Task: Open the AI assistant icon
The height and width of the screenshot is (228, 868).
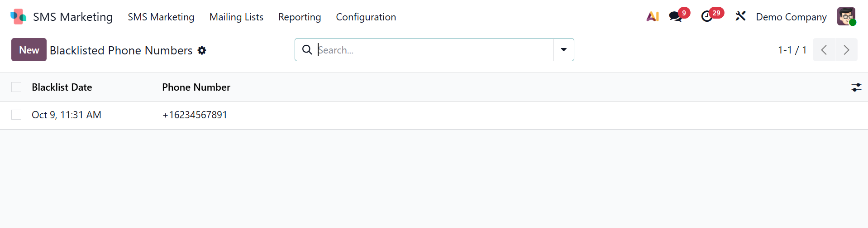Action: tap(652, 17)
